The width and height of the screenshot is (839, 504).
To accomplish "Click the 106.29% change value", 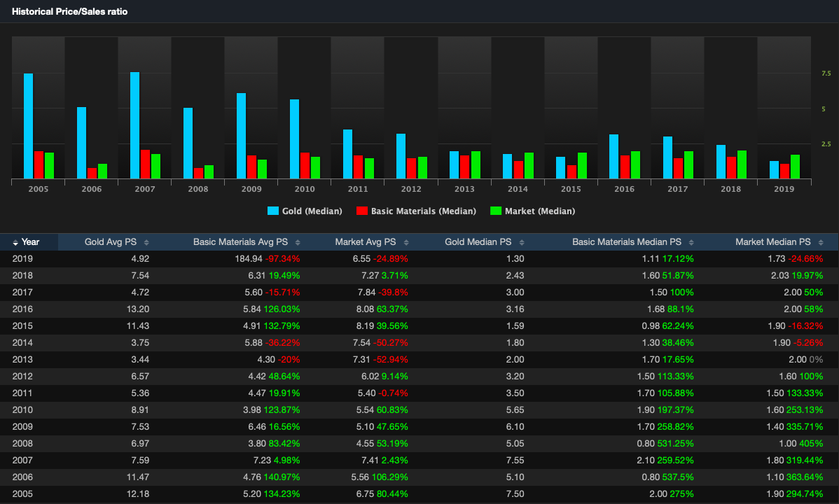I will click(390, 477).
